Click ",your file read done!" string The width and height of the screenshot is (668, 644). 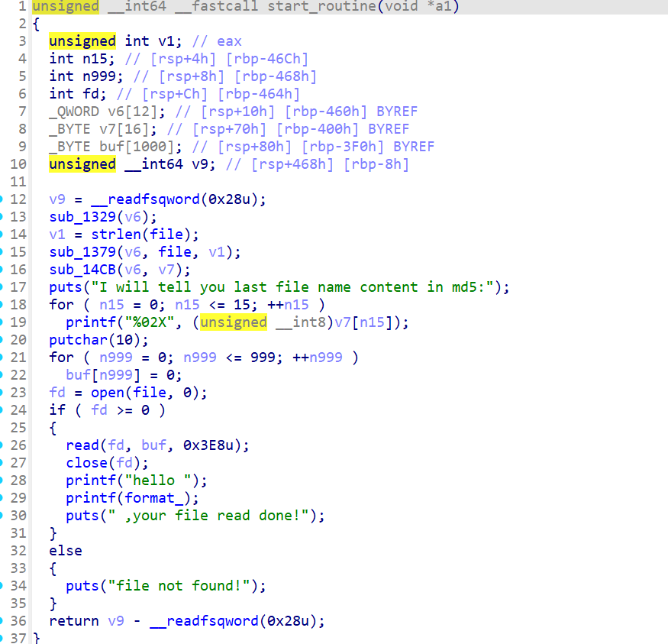(x=208, y=516)
